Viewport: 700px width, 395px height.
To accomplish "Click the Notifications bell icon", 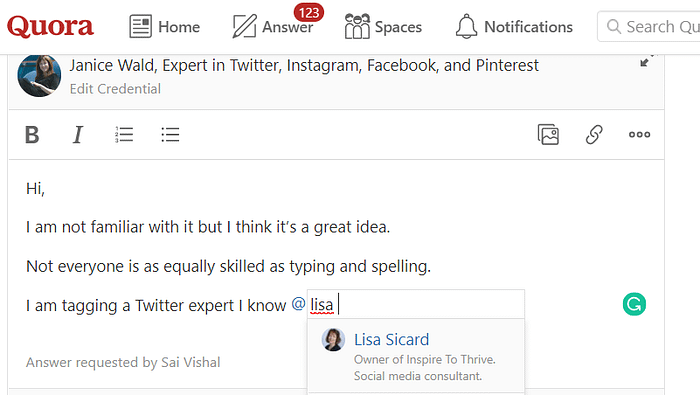I will pyautogui.click(x=467, y=26).
